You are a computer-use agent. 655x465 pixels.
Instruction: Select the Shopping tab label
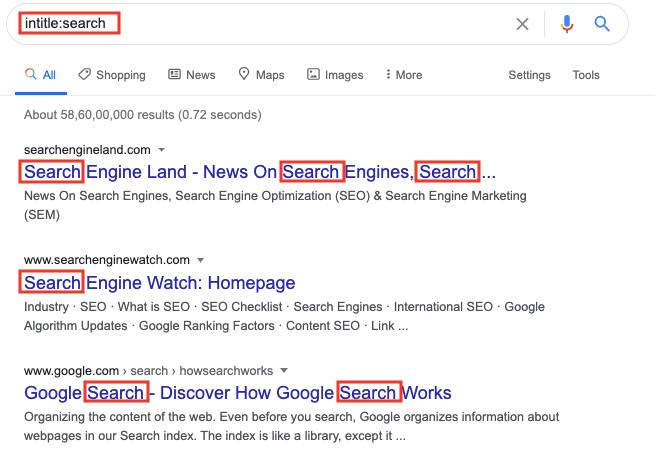[x=120, y=75]
